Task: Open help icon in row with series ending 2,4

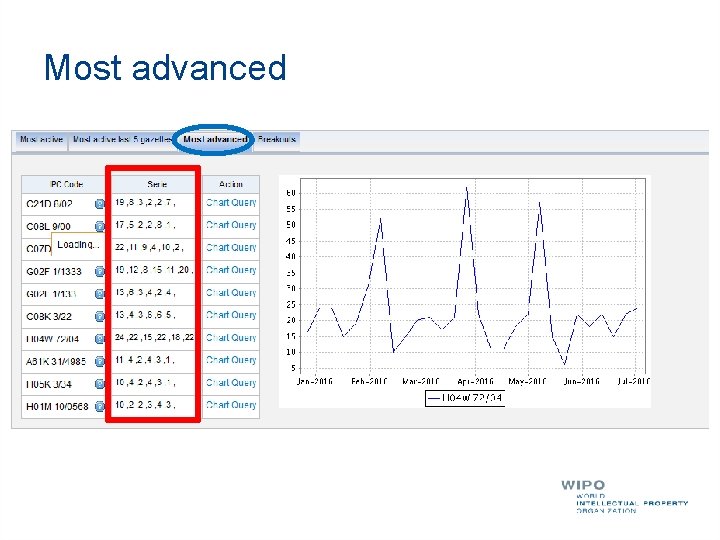Action: (x=100, y=294)
